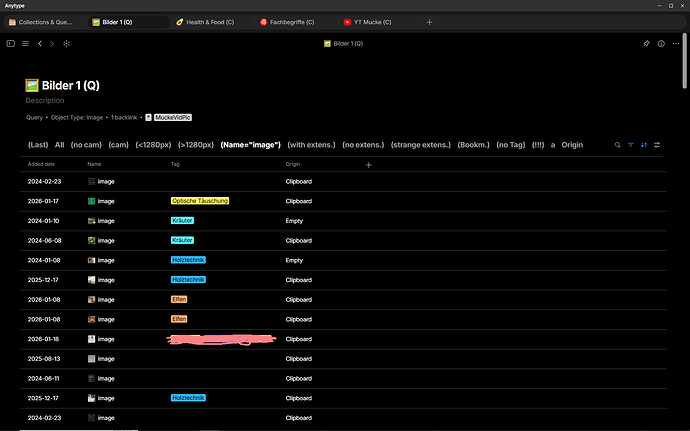
Task: Open the sort arrows icon
Action: [x=644, y=145]
